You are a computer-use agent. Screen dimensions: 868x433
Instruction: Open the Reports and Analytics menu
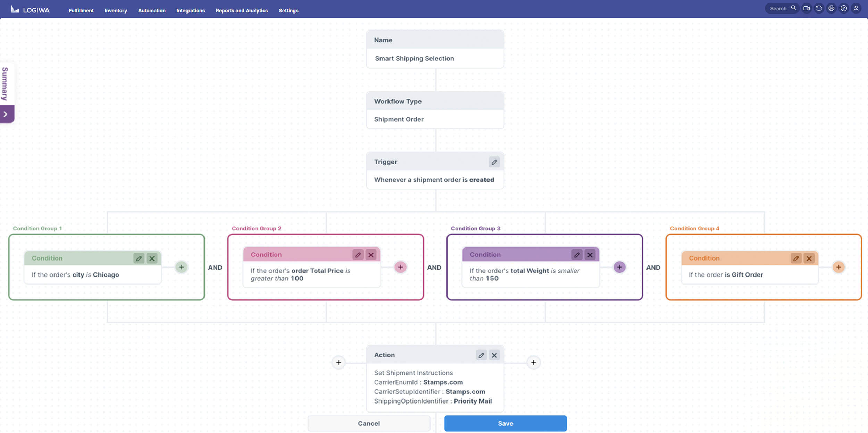coord(242,11)
